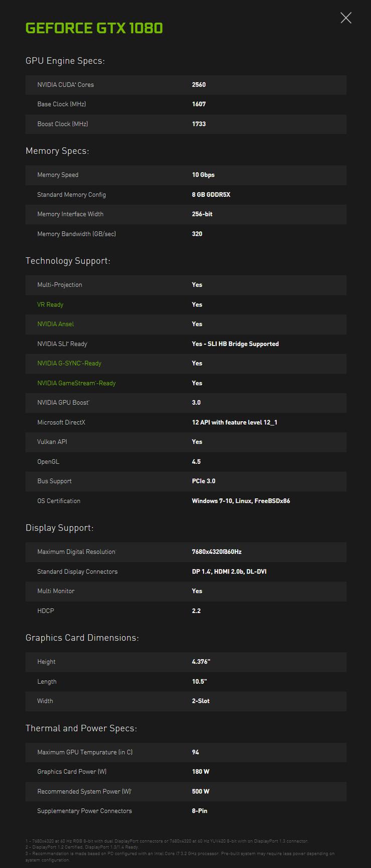
Task: Click the 7680x4320@60Hz resolution value
Action: click(217, 552)
